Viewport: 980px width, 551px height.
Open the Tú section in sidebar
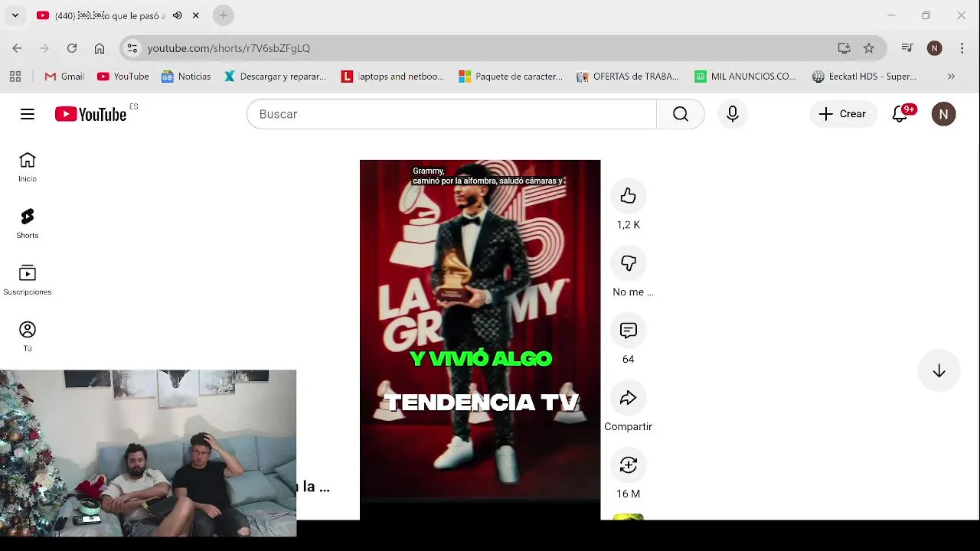click(28, 337)
